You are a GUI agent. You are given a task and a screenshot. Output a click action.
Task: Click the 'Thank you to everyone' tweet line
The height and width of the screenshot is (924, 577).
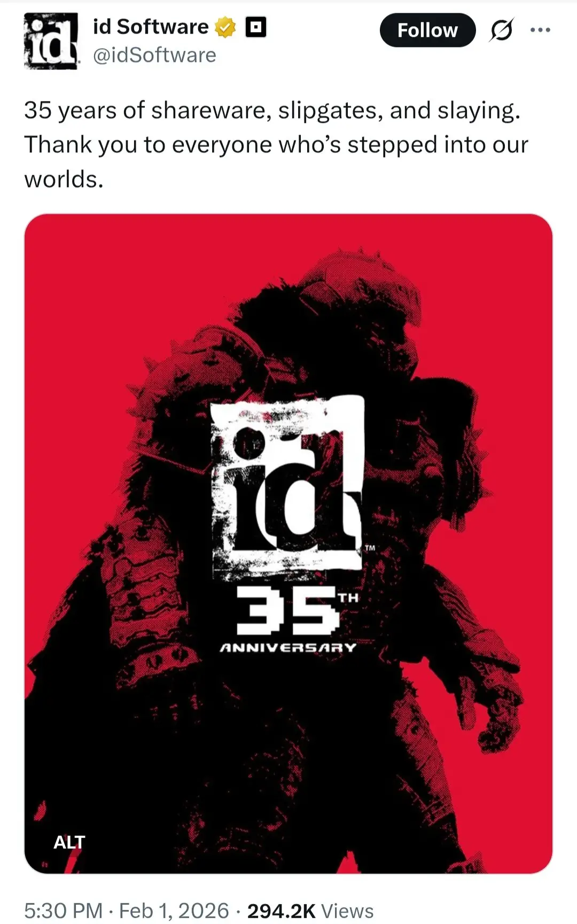point(276,145)
